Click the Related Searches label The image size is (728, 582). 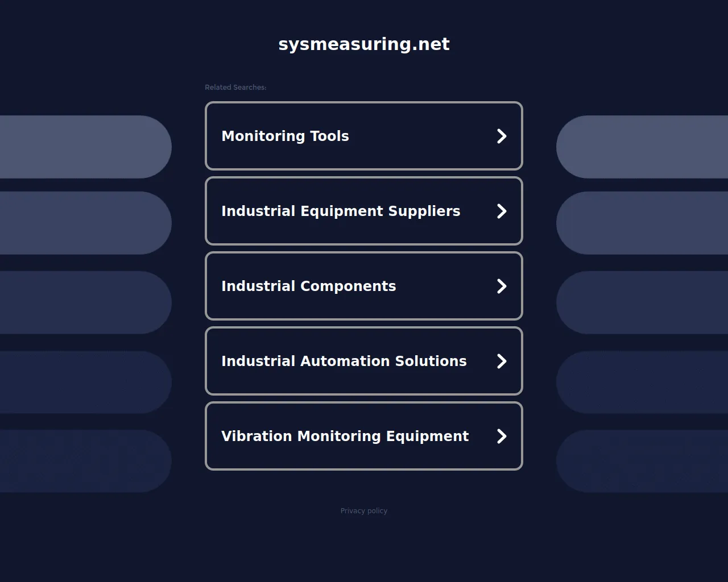[x=235, y=88]
